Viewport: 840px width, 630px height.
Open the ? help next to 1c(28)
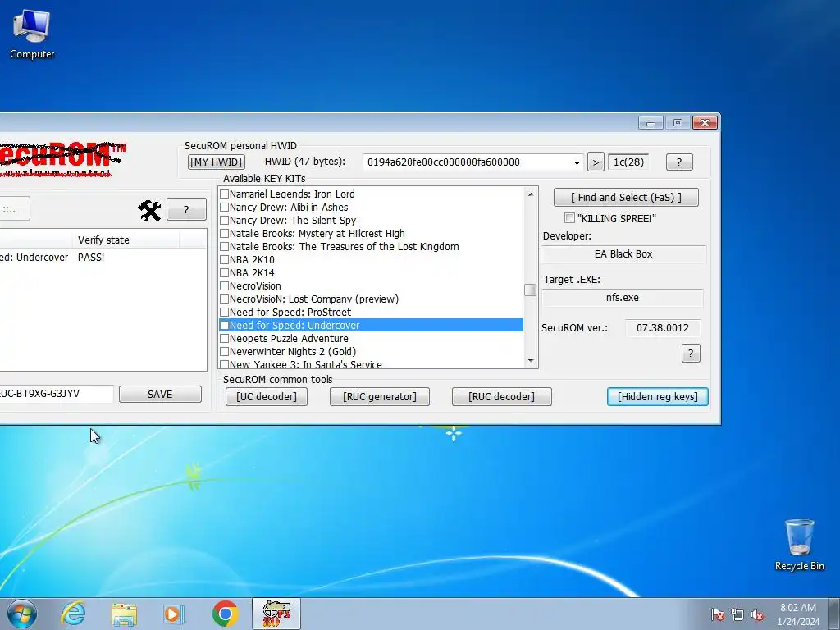679,162
